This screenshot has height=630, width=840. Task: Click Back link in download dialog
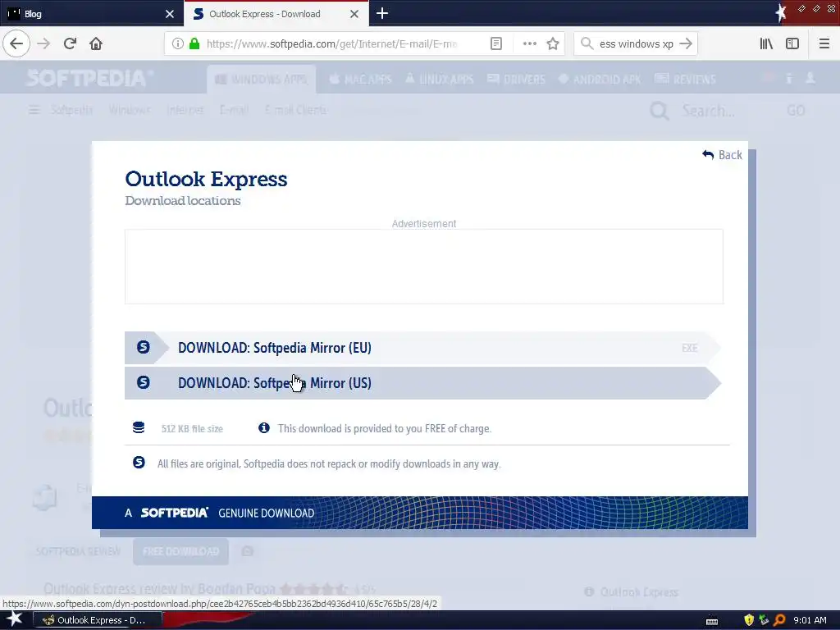pos(722,155)
